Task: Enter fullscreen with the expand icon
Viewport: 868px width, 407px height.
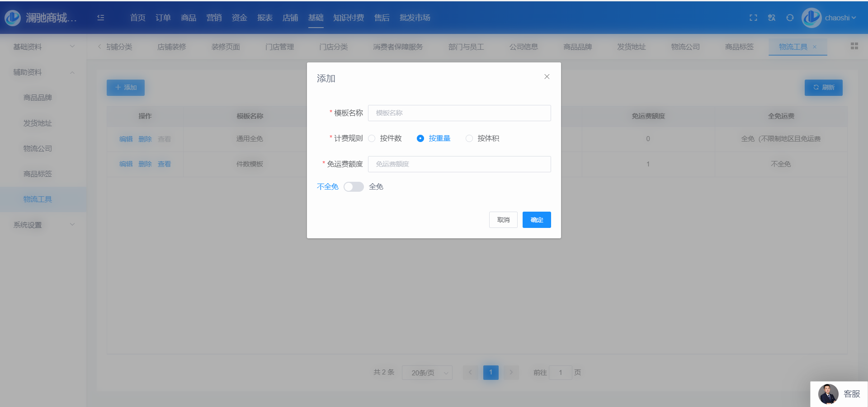Action: click(753, 18)
